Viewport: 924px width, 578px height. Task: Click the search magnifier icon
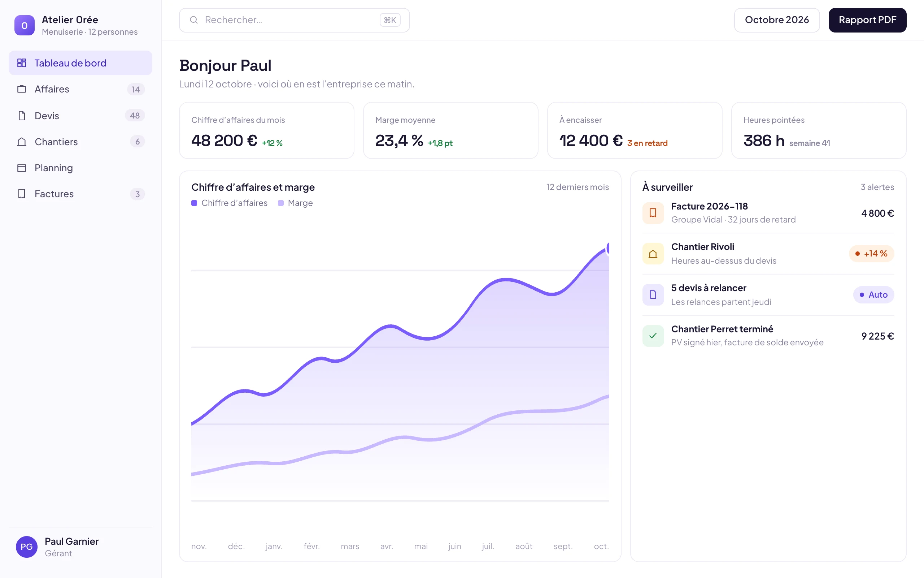click(194, 20)
